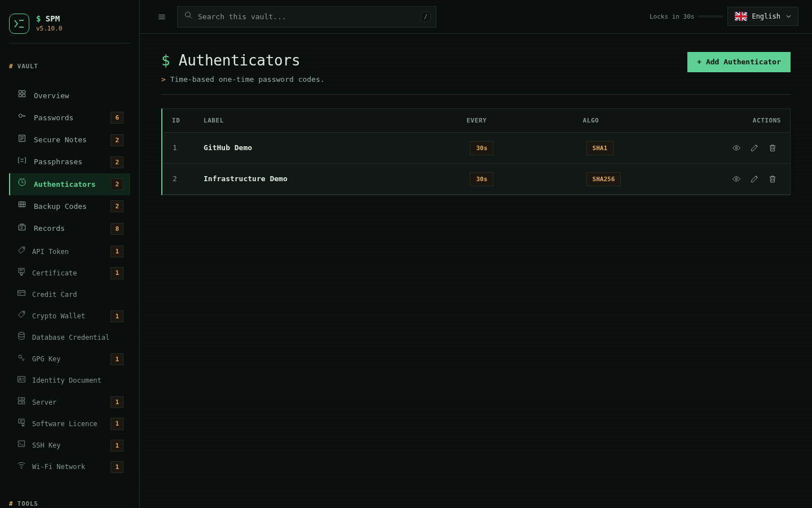Screen dimensions: 812x508
Task: Click the Wi-Fi Network signal icon
Action: pyautogui.click(x=21, y=465)
